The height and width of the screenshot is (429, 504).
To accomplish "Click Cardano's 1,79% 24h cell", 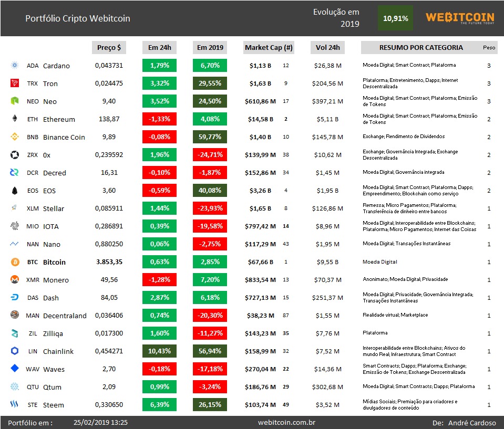I will [159, 66].
